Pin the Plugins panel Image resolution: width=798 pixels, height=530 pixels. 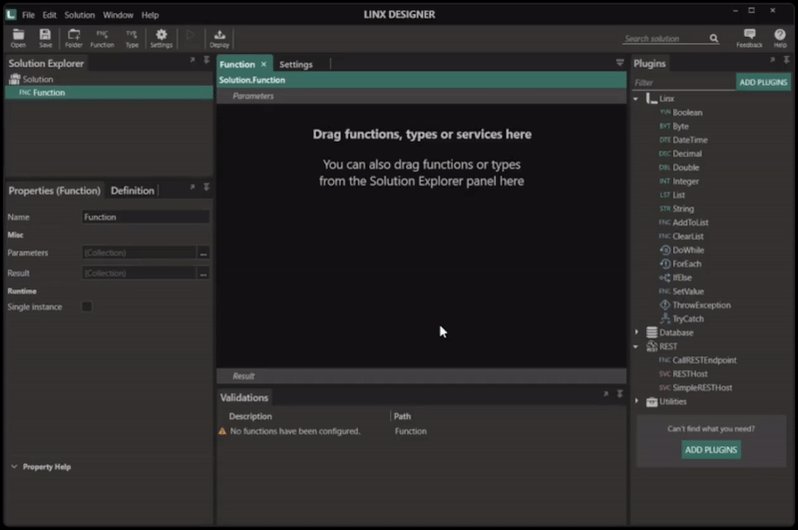[787, 60]
